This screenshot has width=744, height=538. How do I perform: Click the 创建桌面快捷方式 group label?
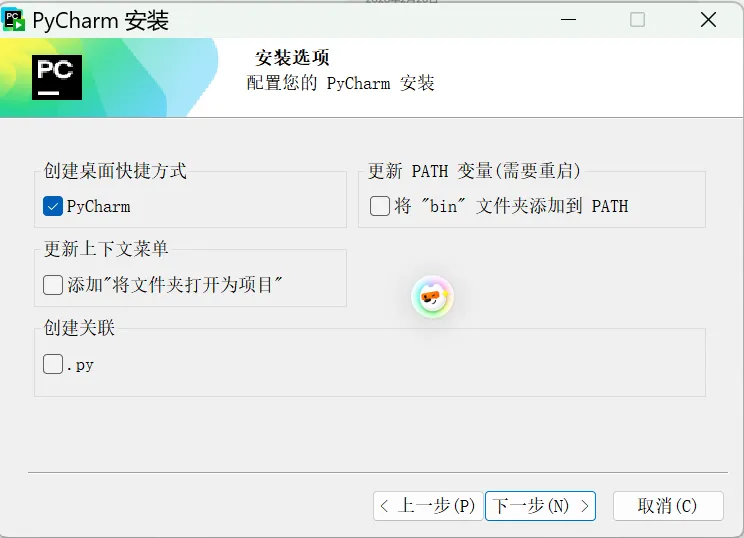click(x=115, y=171)
